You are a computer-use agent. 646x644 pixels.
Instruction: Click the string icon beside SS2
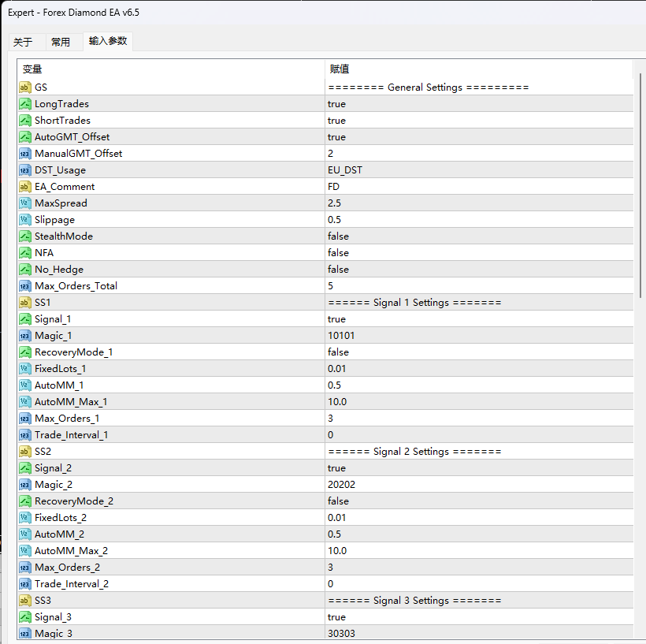[24, 452]
